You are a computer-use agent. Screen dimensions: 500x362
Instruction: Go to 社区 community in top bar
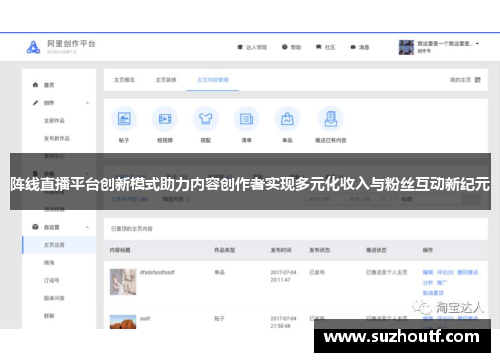(x=326, y=47)
